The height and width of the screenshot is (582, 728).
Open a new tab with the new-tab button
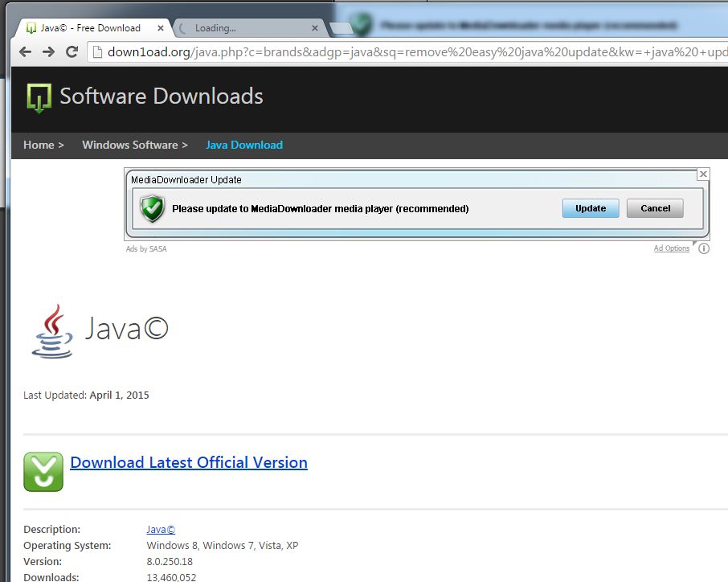342,28
